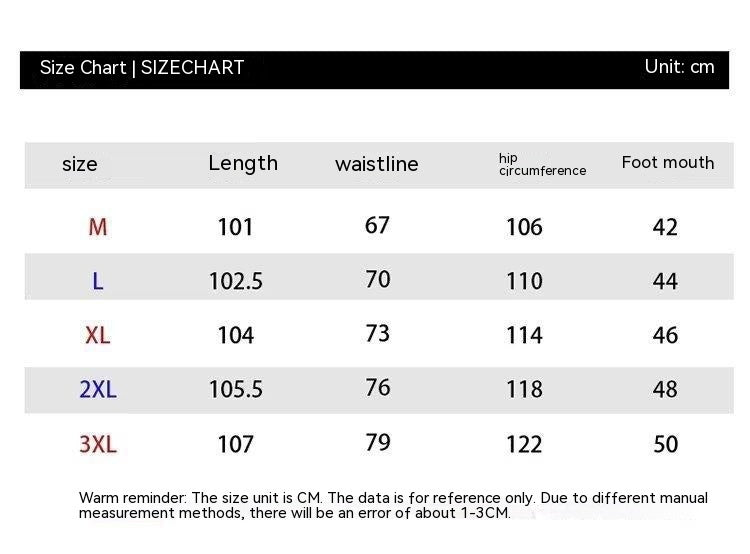Select the 3XL size row label

98,444
